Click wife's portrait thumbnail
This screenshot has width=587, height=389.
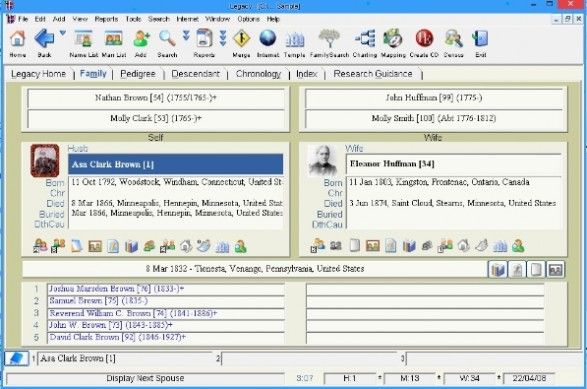(x=322, y=161)
